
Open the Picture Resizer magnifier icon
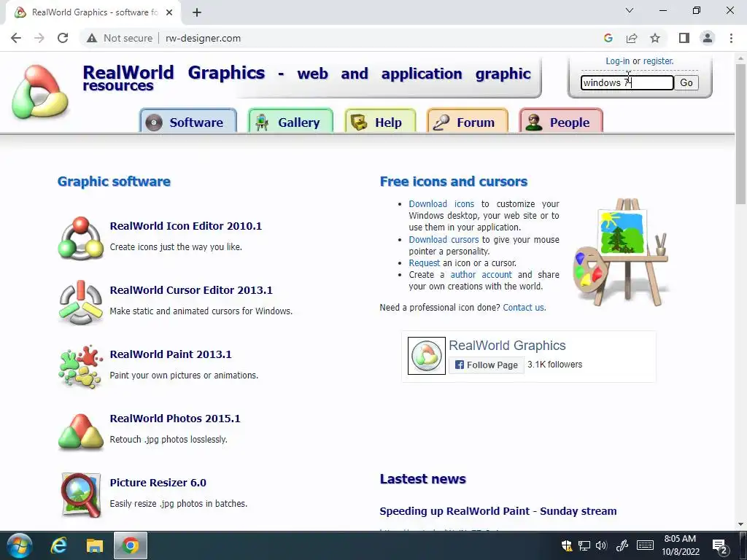click(x=80, y=495)
